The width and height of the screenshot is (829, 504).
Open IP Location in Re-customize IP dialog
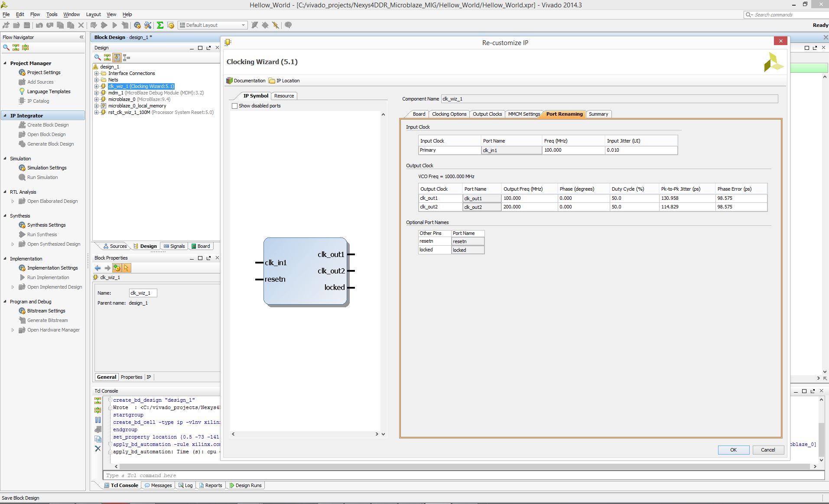coord(284,81)
